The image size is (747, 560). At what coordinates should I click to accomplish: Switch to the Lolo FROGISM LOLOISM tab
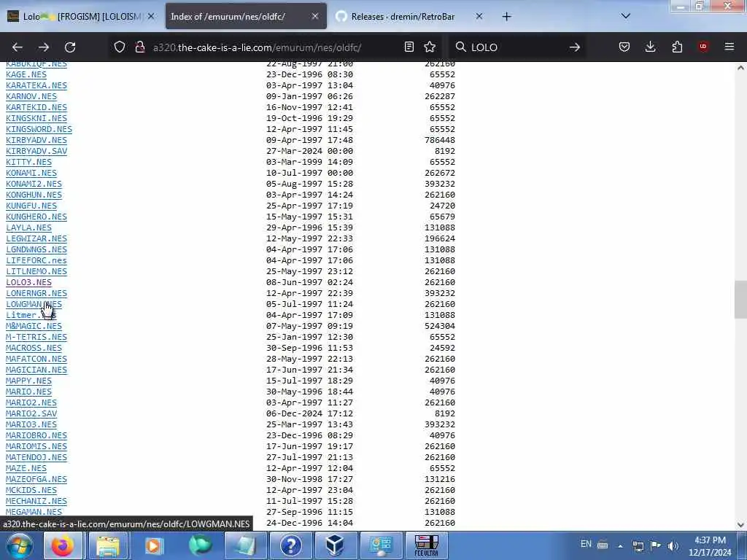pos(80,16)
